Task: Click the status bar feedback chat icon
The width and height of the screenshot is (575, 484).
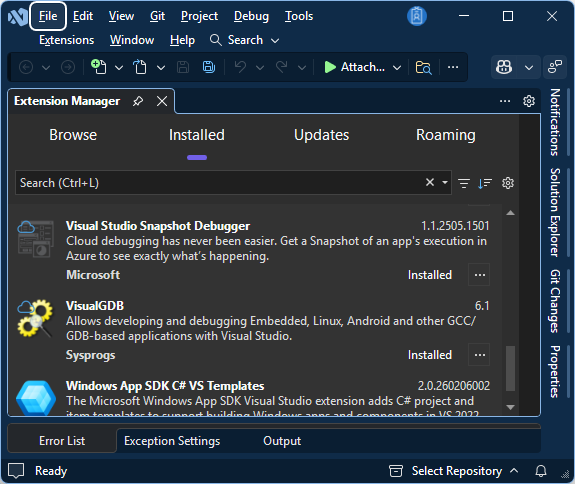Action: [x=16, y=471]
